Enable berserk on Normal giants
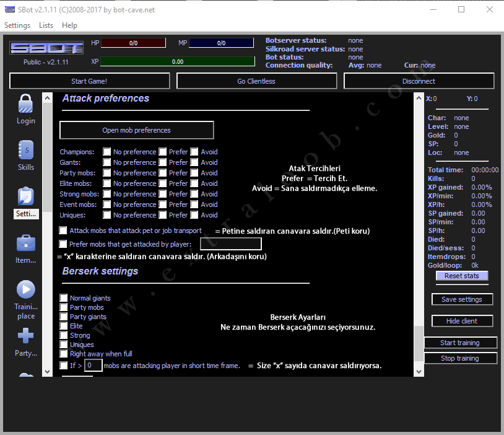This screenshot has width=504, height=435. pos(64,298)
